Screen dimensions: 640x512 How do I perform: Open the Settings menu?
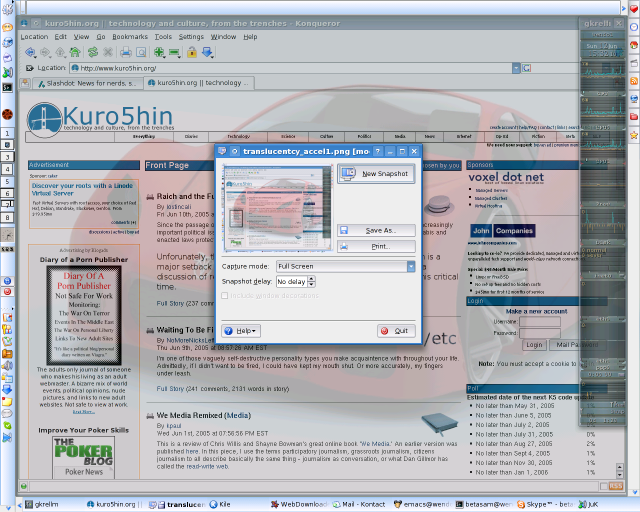coord(191,37)
